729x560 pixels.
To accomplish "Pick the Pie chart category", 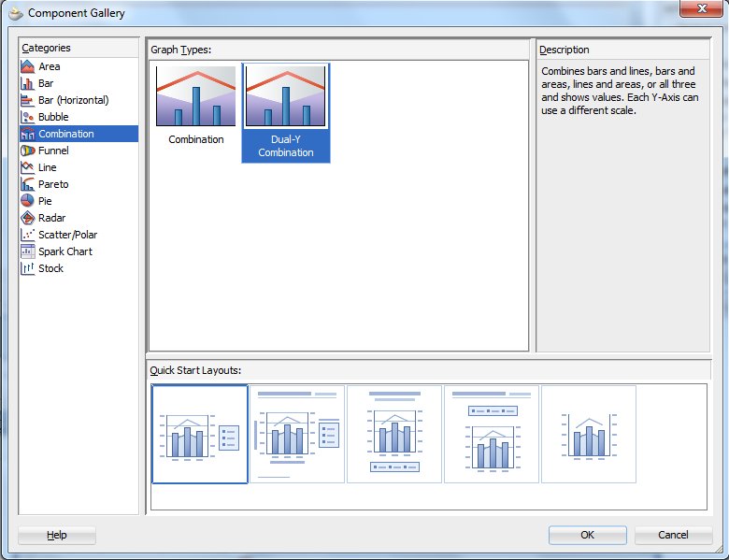I will [x=46, y=201].
